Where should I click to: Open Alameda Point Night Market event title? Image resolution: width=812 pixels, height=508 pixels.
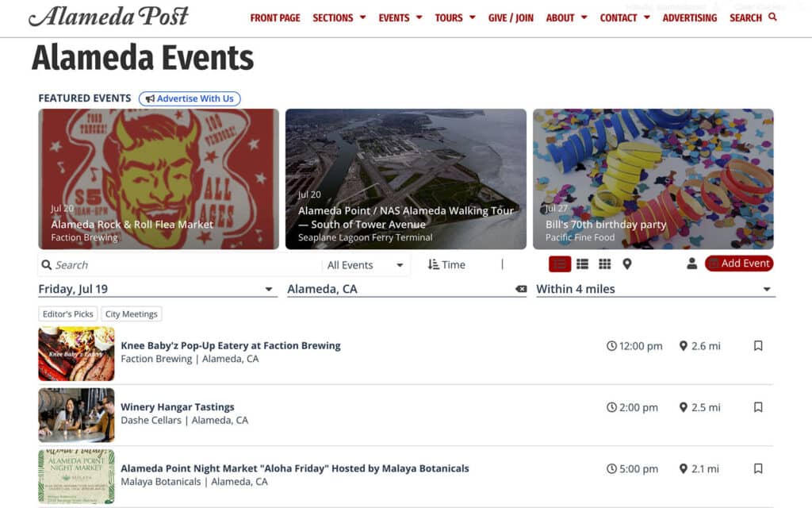tap(295, 468)
